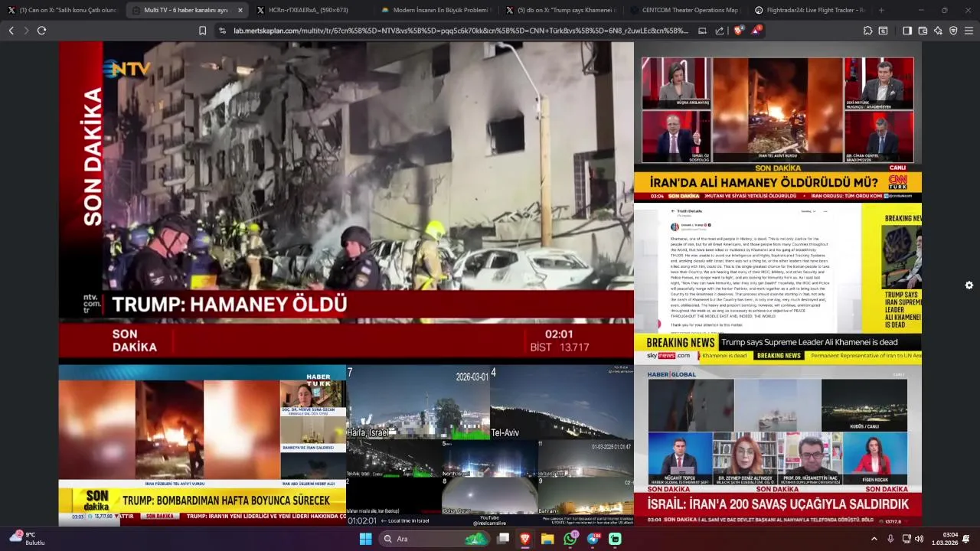The width and height of the screenshot is (980, 551).
Task: Open Telegram from the taskbar
Action: tap(593, 539)
